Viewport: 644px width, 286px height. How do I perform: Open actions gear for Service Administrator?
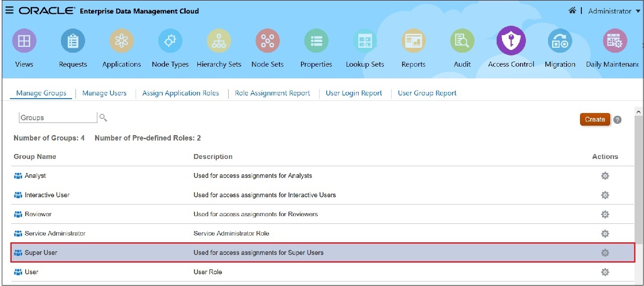[x=605, y=234]
